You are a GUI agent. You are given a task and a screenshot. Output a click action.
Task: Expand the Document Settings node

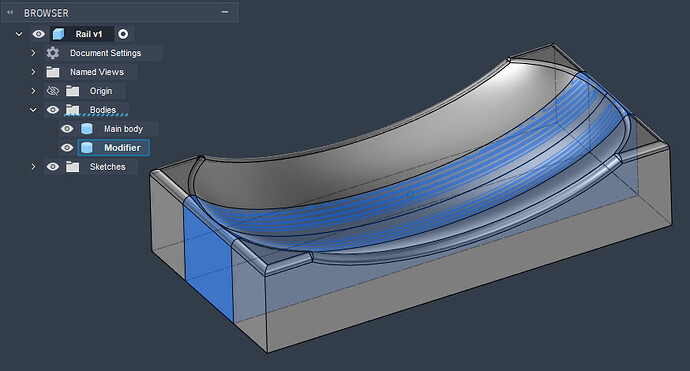[x=33, y=53]
